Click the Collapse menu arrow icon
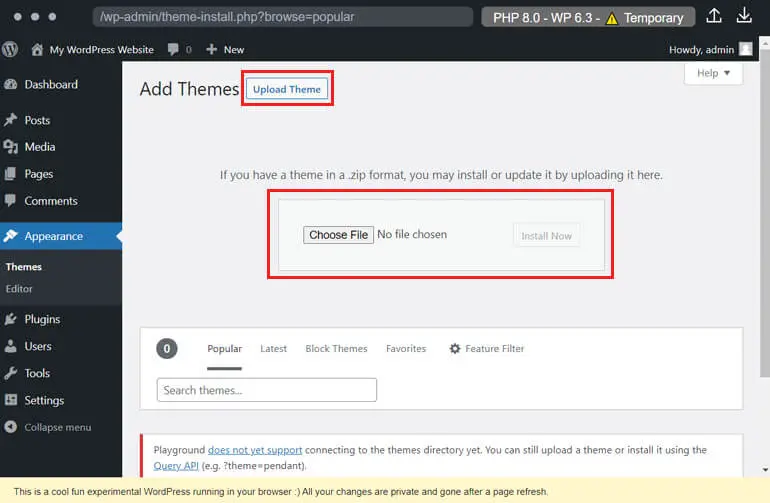 coord(10,427)
